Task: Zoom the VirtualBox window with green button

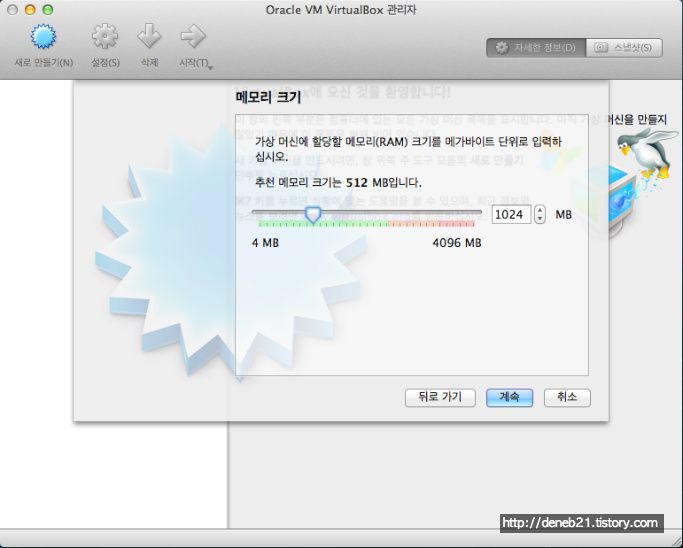Action: click(48, 9)
